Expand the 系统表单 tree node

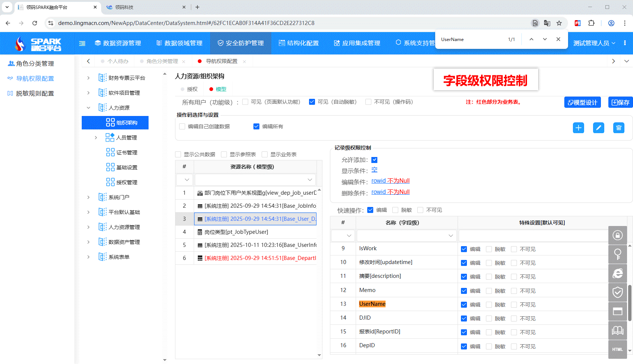coord(88,257)
